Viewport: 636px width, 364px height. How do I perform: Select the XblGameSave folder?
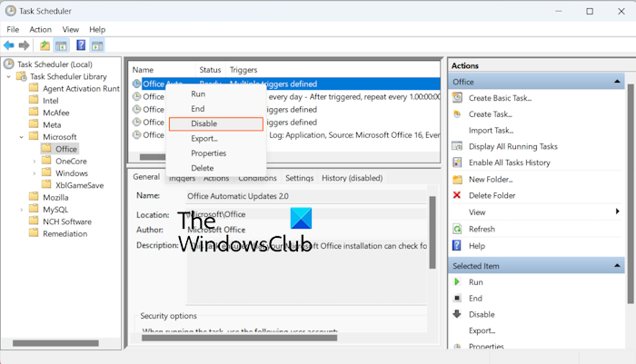[x=80, y=185]
